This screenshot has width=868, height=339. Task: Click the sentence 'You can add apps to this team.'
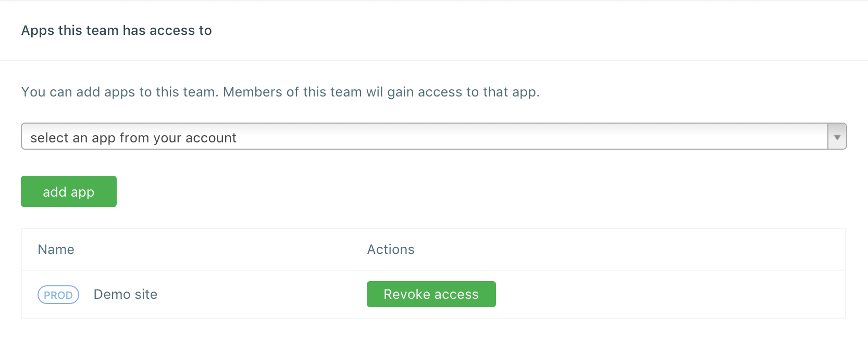coord(119,92)
